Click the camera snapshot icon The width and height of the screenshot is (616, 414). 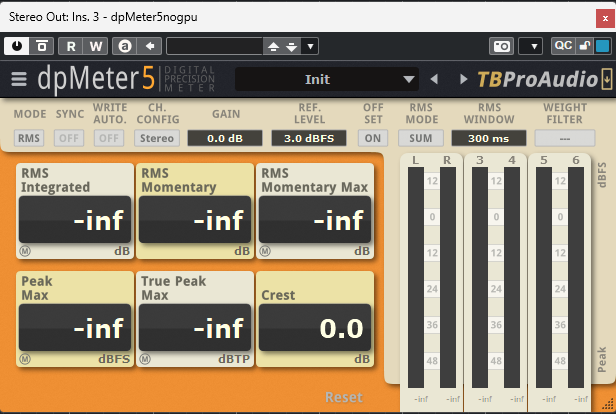[501, 46]
